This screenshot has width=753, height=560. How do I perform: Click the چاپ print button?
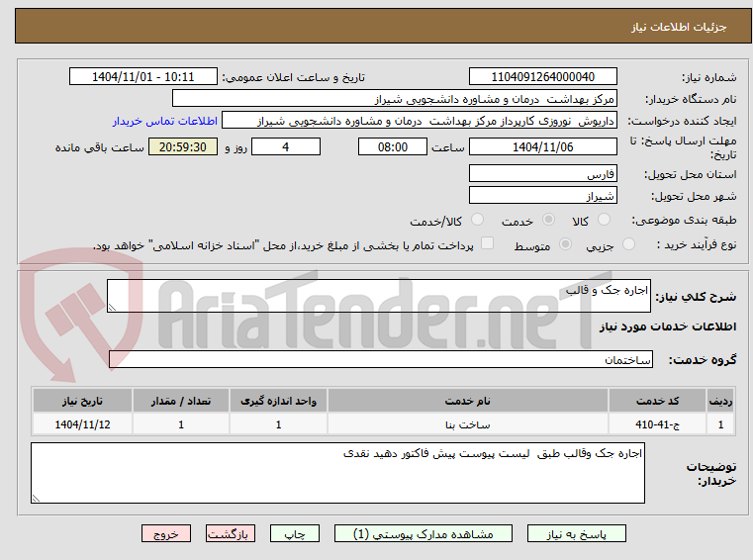(295, 533)
